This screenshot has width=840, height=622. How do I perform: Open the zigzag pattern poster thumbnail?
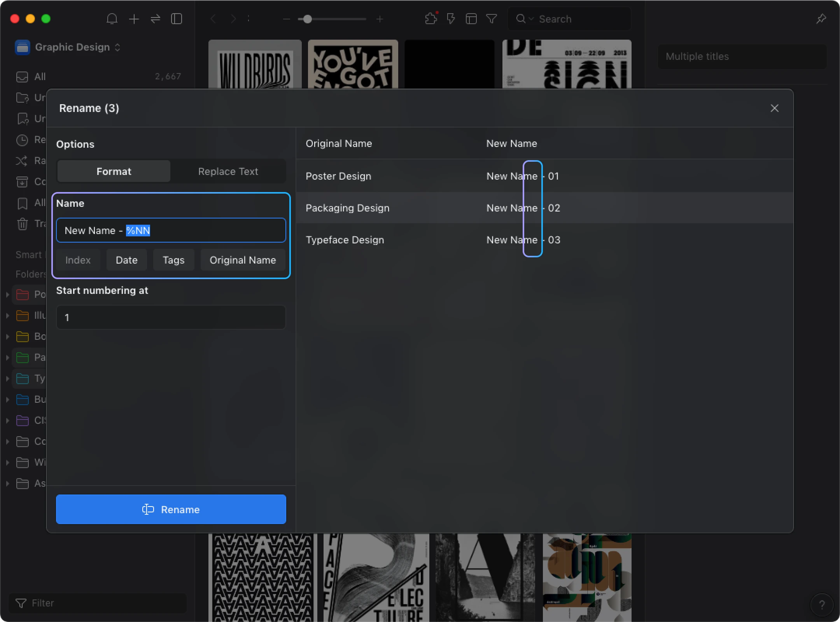(x=263, y=577)
